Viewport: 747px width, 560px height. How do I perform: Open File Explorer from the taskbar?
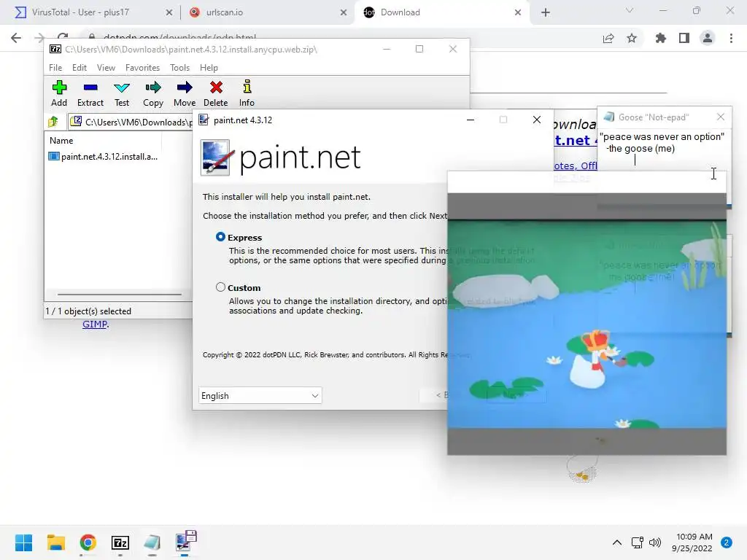tap(55, 542)
